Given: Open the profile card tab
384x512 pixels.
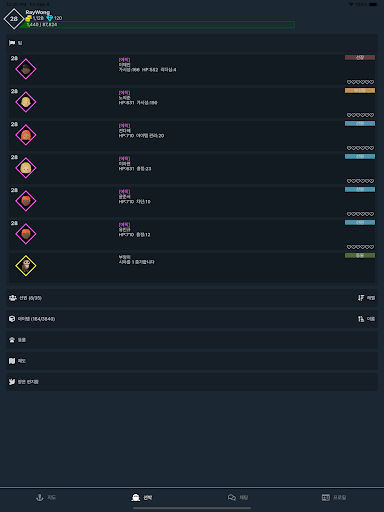Looking at the screenshot, I should 334,497.
